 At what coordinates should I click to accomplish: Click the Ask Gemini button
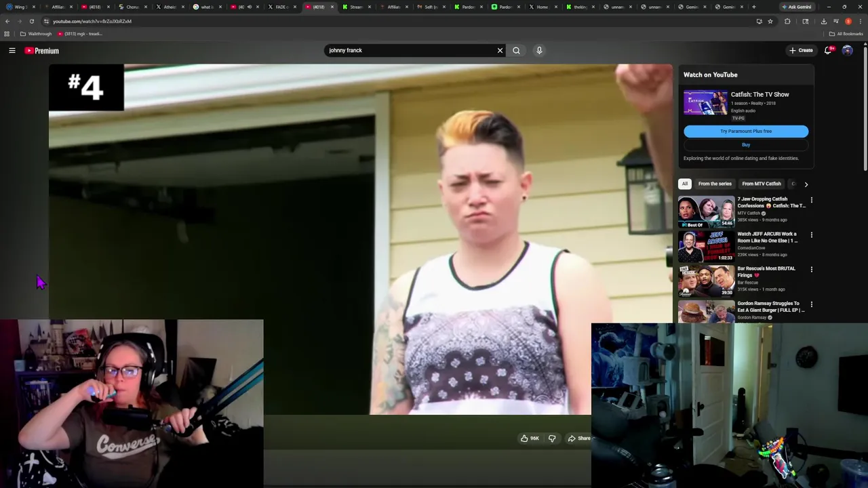[796, 7]
